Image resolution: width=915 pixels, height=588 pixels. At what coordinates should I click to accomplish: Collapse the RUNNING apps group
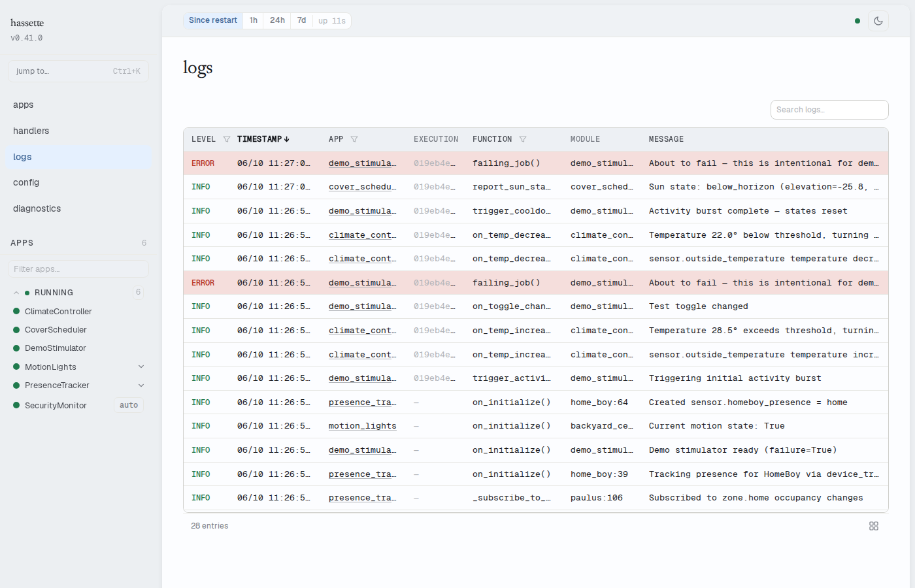tap(16, 293)
